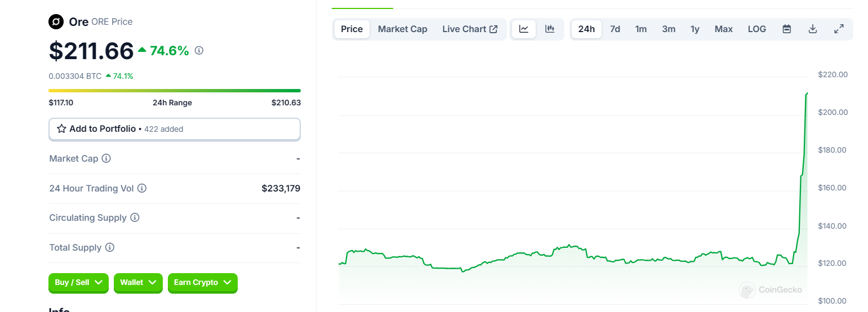Switch to candlestick chart view icon
The height and width of the screenshot is (312, 868).
coord(550,29)
